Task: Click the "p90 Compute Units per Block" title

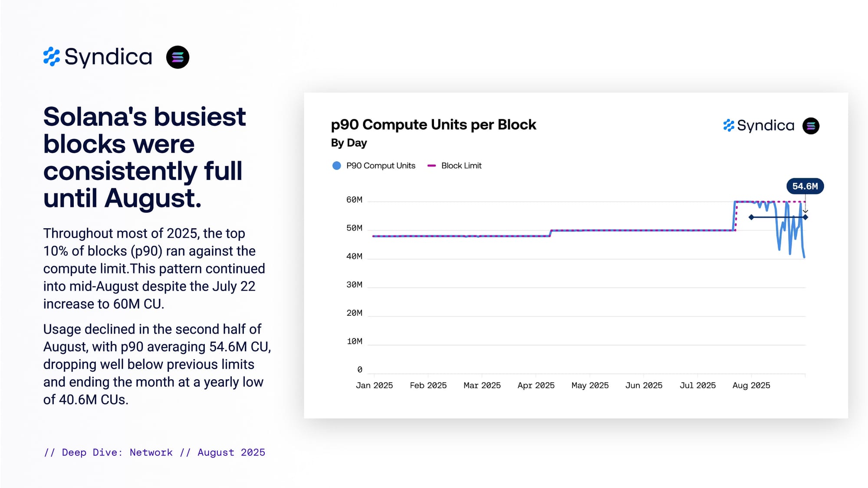Action: (x=434, y=125)
